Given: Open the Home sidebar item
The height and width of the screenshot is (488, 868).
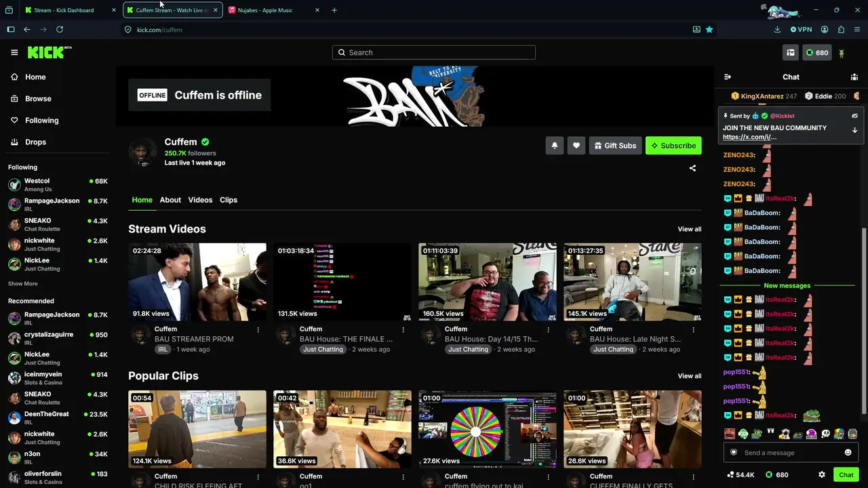Looking at the screenshot, I should point(58,77).
